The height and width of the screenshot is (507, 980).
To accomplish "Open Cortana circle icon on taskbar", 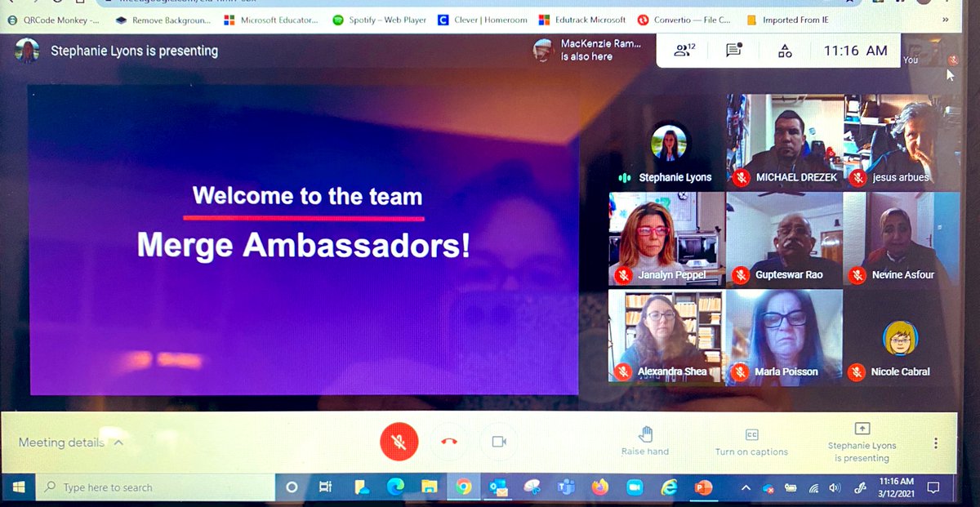I will (292, 487).
